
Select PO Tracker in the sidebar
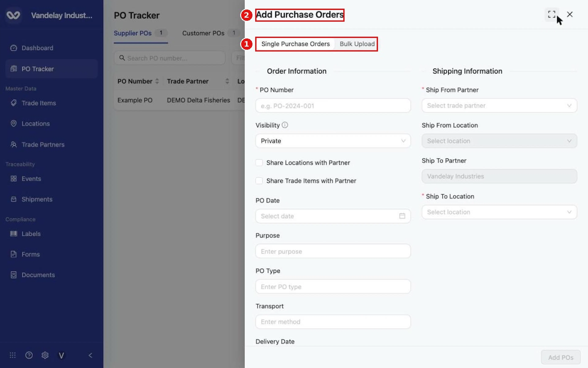click(51, 69)
